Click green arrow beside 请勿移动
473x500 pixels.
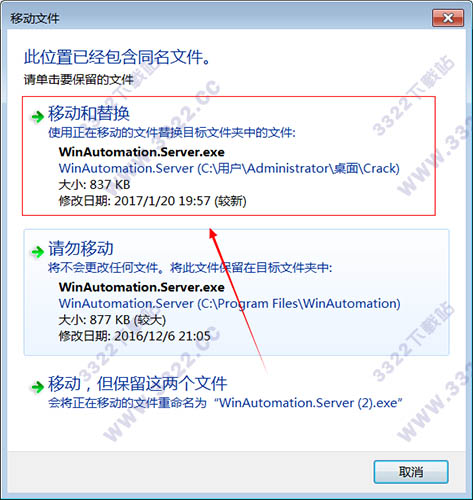(38, 251)
